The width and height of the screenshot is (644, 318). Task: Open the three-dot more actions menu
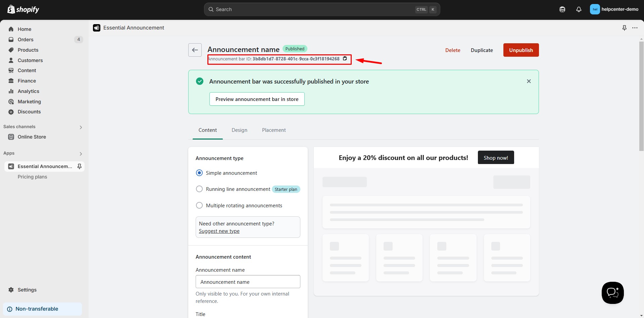click(x=635, y=28)
